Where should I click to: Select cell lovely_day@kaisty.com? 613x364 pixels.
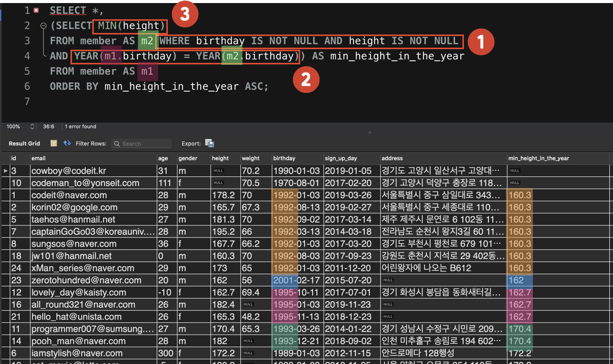pos(93,293)
